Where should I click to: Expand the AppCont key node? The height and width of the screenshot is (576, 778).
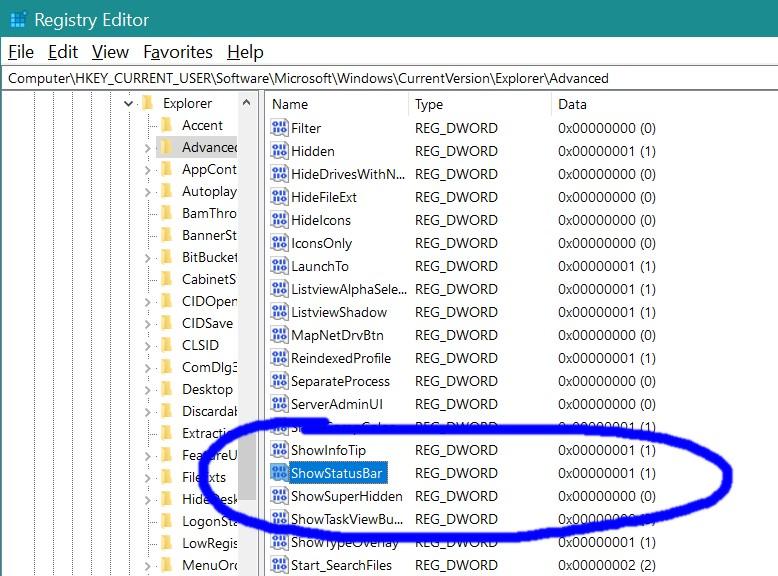(147, 170)
